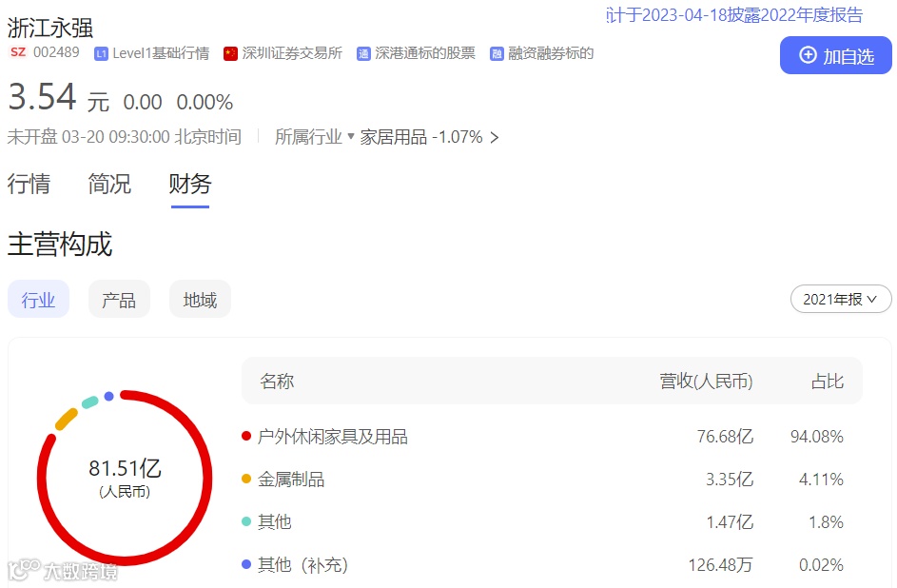
Task: Click the 浙江永强 stock name
Action: click(49, 28)
